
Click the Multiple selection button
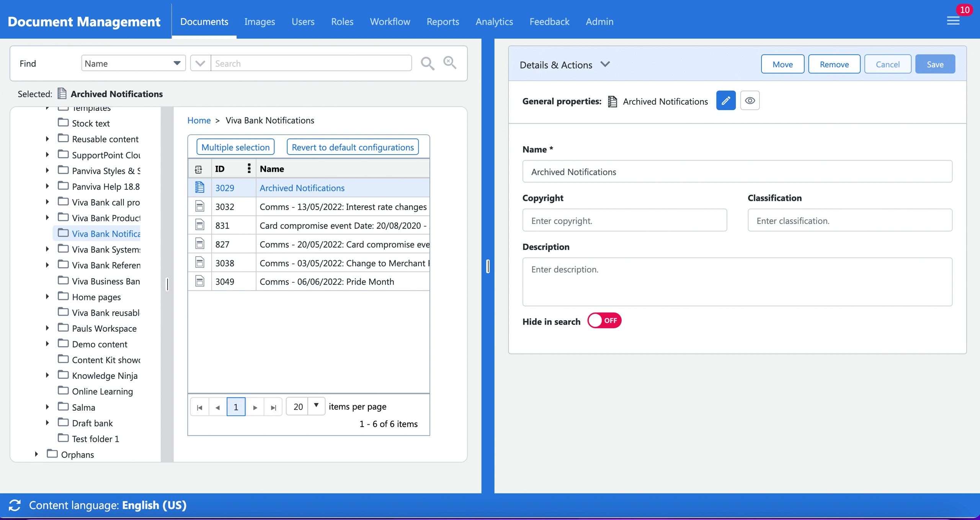coord(235,147)
